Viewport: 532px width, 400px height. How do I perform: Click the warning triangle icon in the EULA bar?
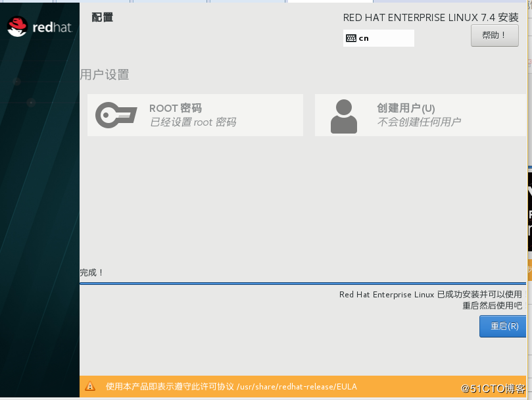point(90,386)
